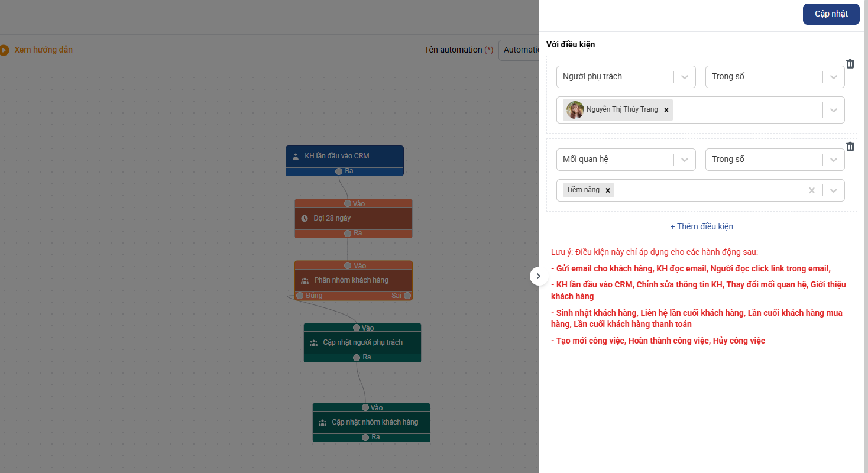Click the Xem hướng dẫn play icon

coord(4,50)
